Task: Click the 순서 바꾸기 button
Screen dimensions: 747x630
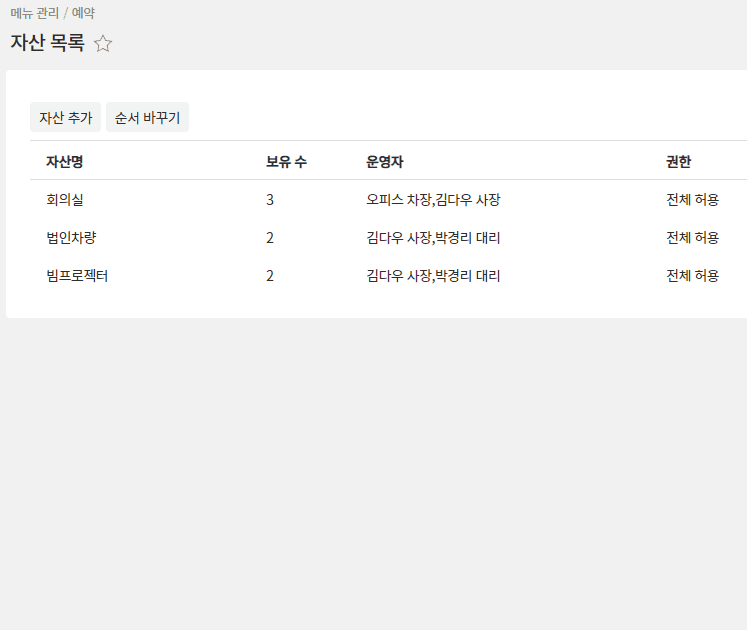Action: [147, 118]
